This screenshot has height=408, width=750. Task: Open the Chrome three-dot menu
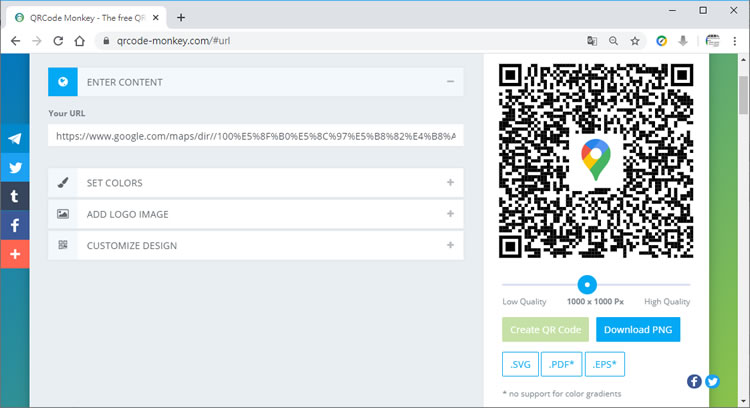pyautogui.click(x=735, y=41)
